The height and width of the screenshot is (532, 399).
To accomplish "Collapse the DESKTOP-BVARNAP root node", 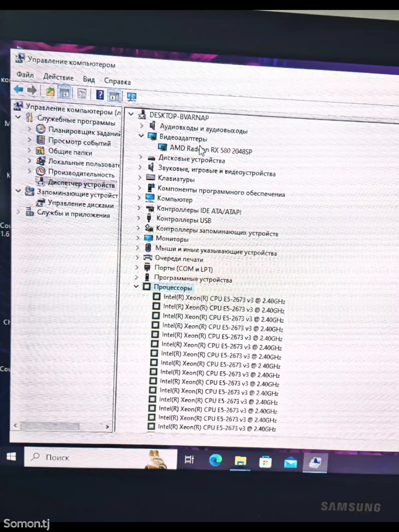I will click(x=131, y=114).
